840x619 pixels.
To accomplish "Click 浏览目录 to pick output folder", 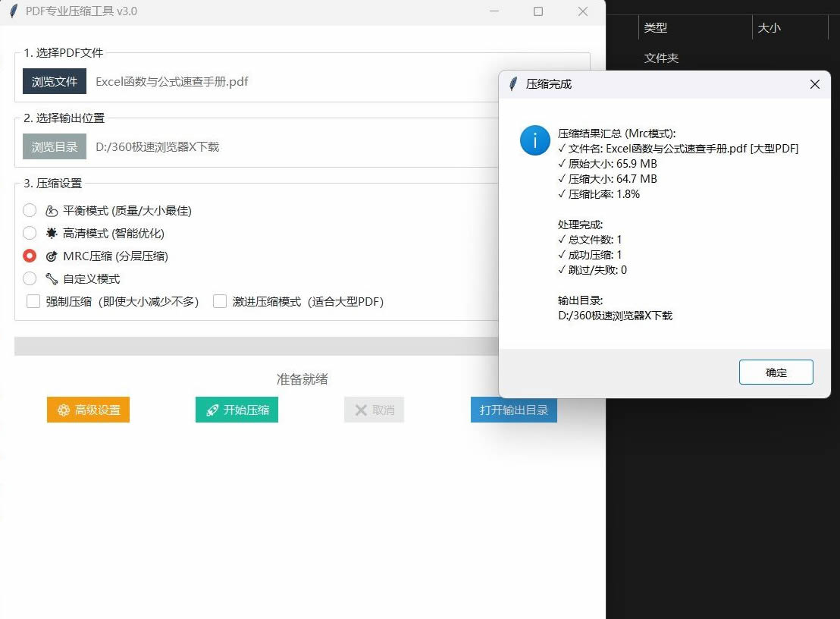I will pyautogui.click(x=55, y=147).
